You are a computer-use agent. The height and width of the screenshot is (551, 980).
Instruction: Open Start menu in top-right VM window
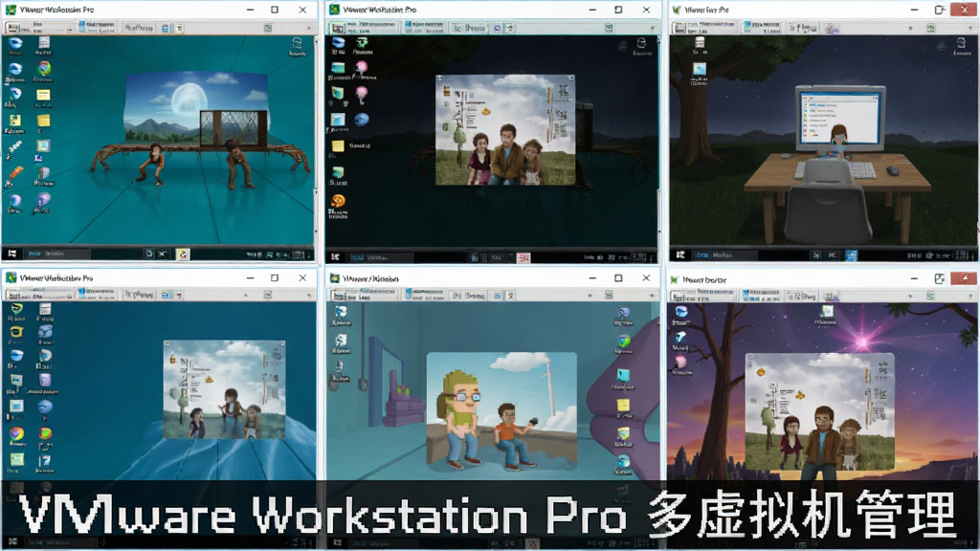tap(680, 254)
